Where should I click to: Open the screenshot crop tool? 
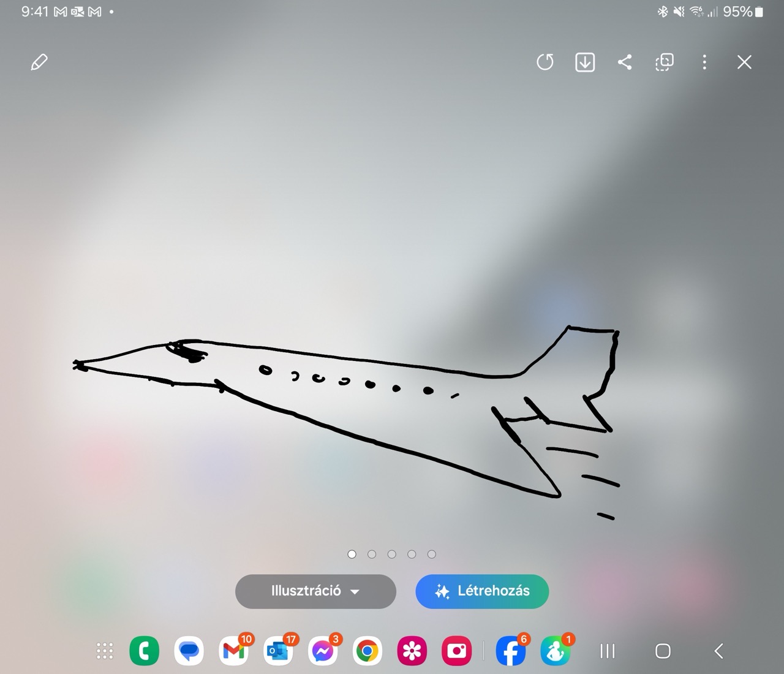click(664, 62)
